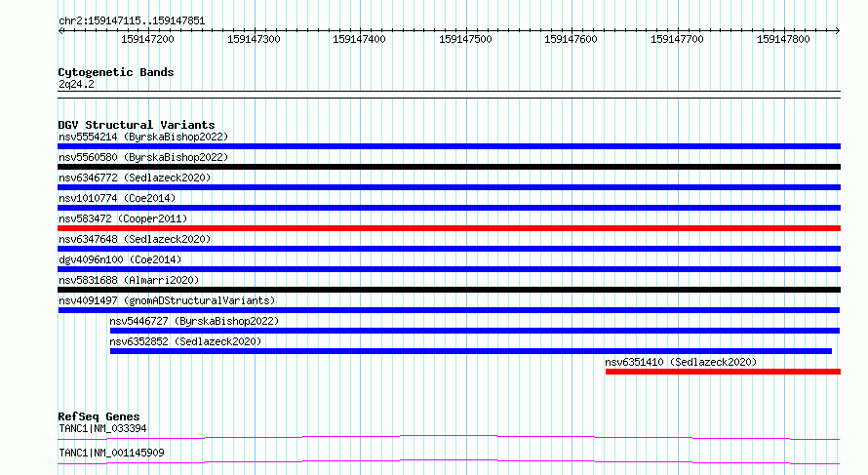Open variant nsv4091497 (gnomADStructuralVariants) label
This screenshot has height=475, width=868.
click(x=167, y=300)
